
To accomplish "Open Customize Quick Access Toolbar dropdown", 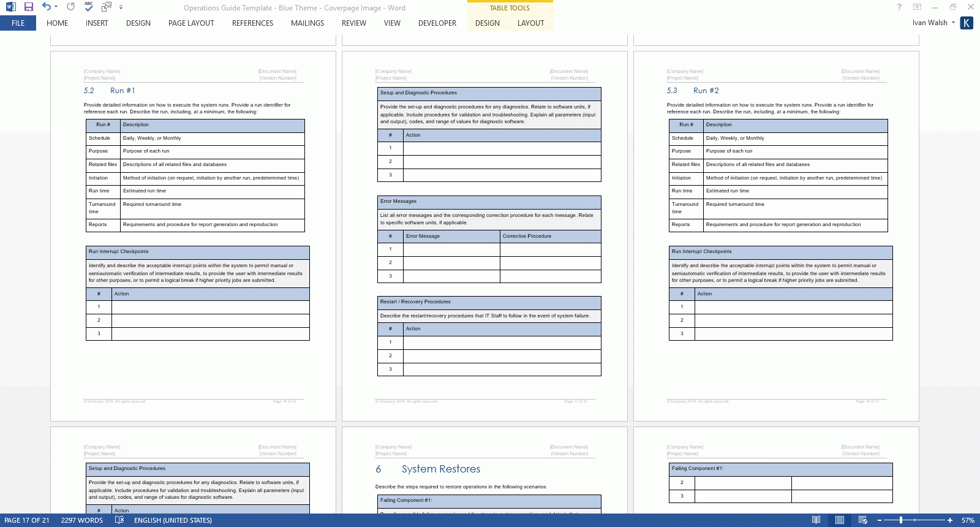I will 121,7.
